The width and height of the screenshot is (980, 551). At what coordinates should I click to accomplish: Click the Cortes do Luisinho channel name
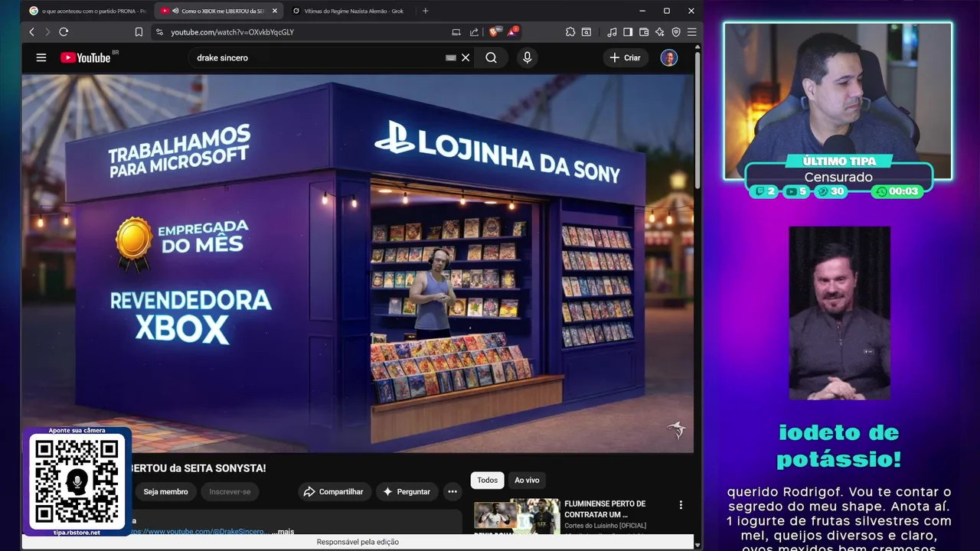[605, 526]
